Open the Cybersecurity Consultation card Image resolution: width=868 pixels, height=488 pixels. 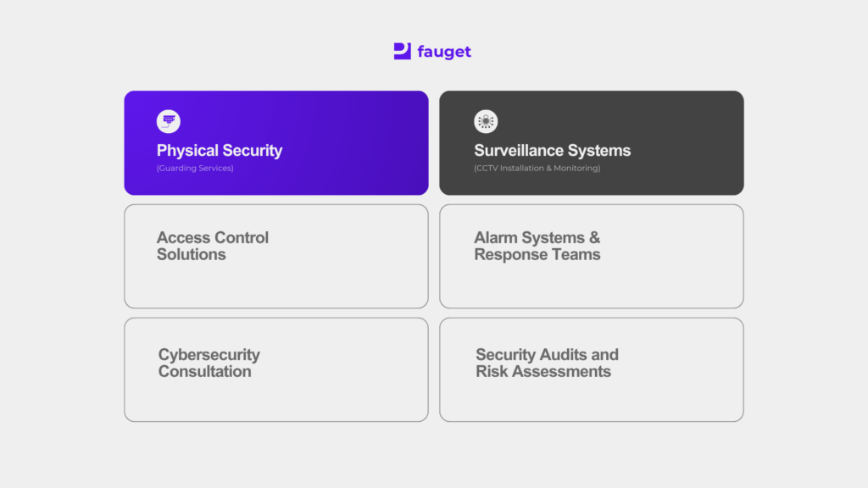pyautogui.click(x=276, y=369)
